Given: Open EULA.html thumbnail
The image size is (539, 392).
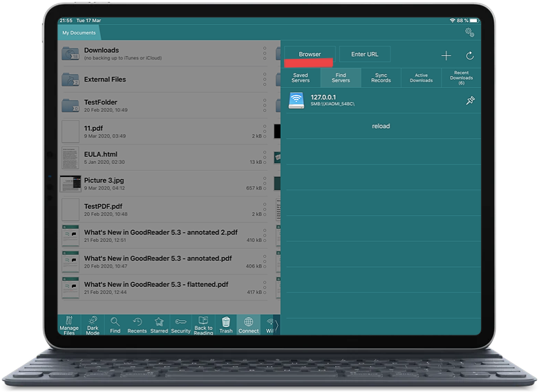Looking at the screenshot, I should [70, 158].
